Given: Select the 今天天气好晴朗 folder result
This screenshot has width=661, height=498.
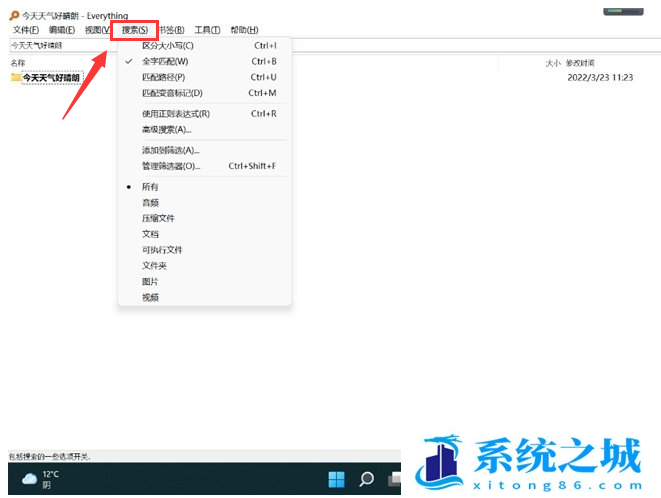Looking at the screenshot, I should pyautogui.click(x=51, y=78).
